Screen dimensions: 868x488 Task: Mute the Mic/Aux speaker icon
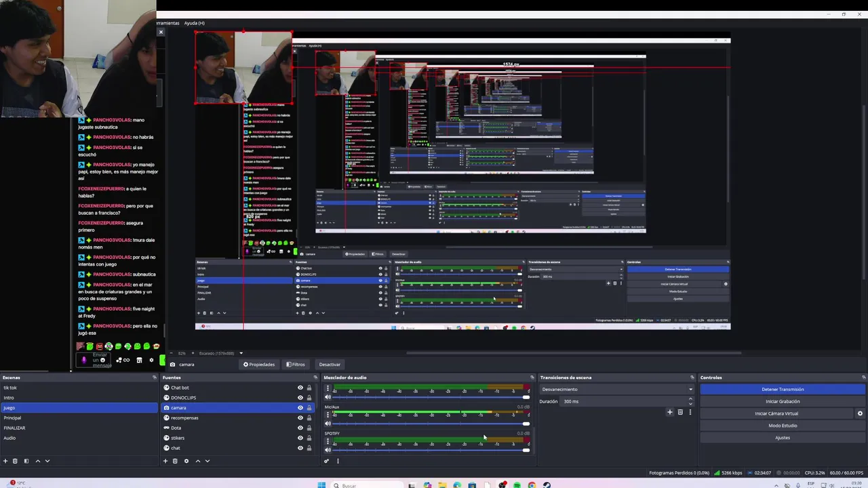coord(328,424)
